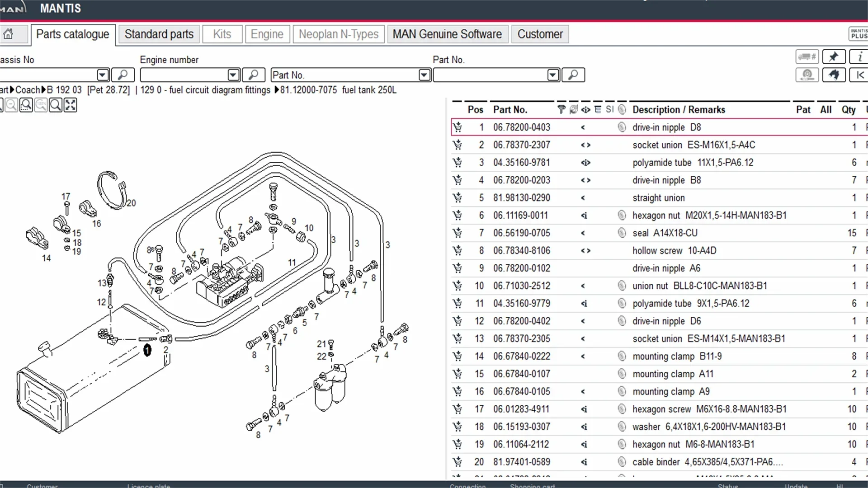Click the pushpin icon button
The image size is (868, 488).
coord(834,57)
